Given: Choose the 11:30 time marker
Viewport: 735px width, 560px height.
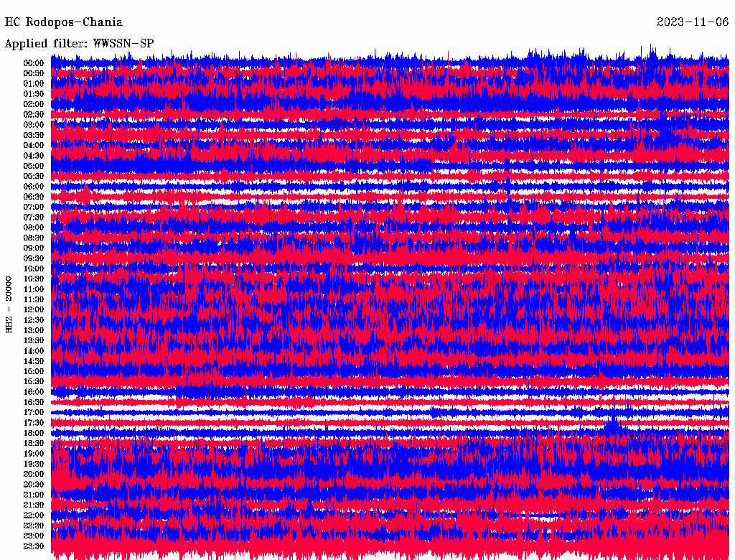Looking at the screenshot, I should [x=33, y=299].
